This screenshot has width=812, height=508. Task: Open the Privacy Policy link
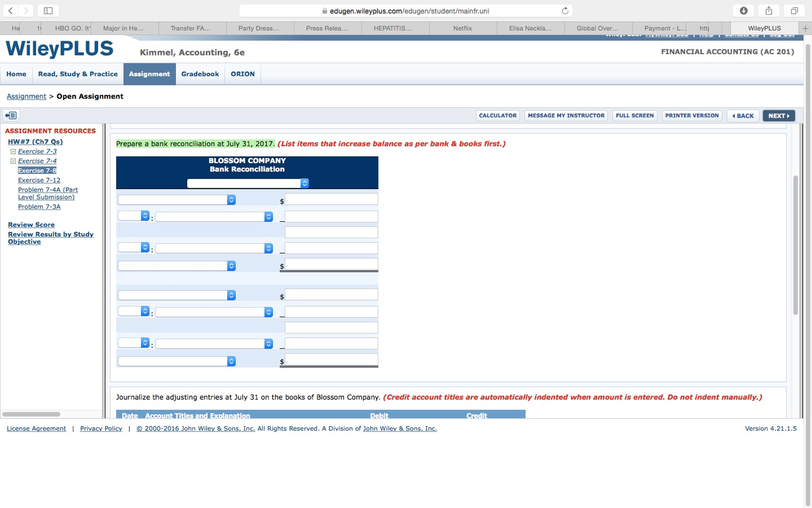pos(101,428)
